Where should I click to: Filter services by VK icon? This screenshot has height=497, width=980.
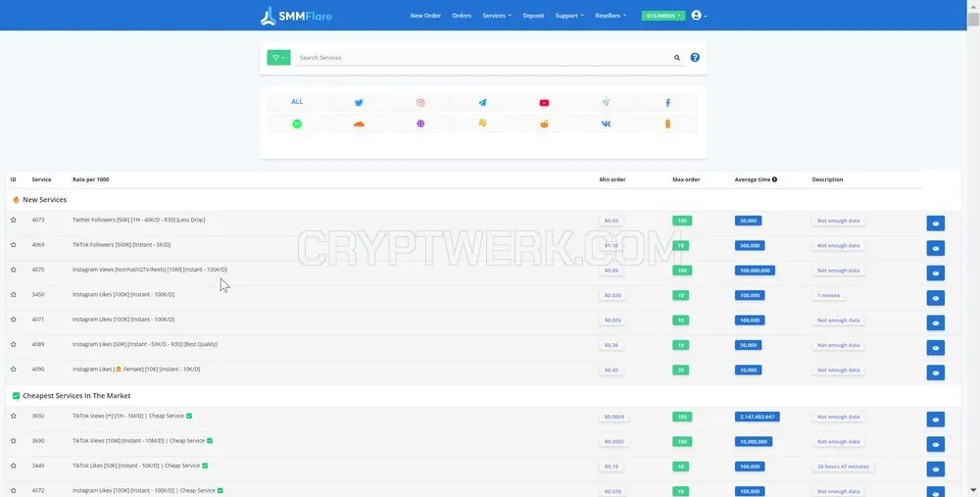(x=607, y=124)
